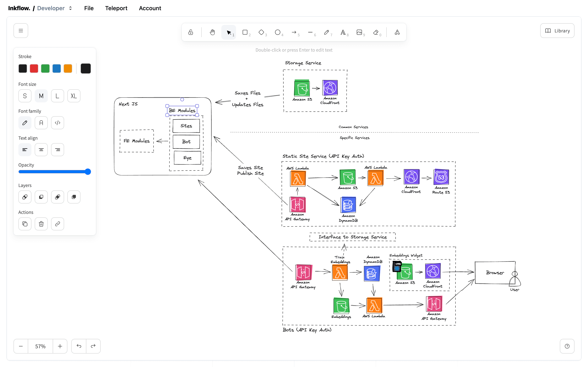Click the link layer action button
The width and height of the screenshot is (588, 367).
58,224
